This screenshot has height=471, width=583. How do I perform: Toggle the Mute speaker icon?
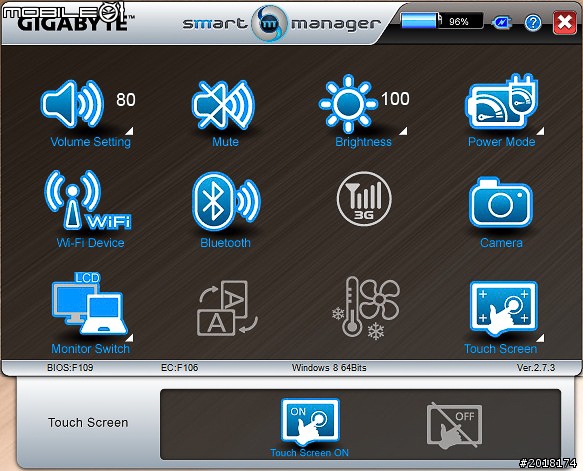pos(223,104)
